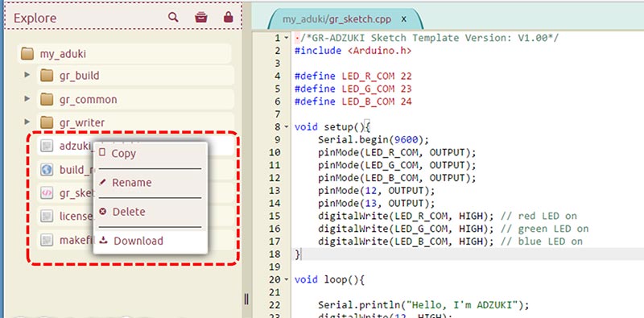Click the pinMode(12, OUTPUT) line
Image resolution: width=644 pixels, height=318 pixels.
376,191
